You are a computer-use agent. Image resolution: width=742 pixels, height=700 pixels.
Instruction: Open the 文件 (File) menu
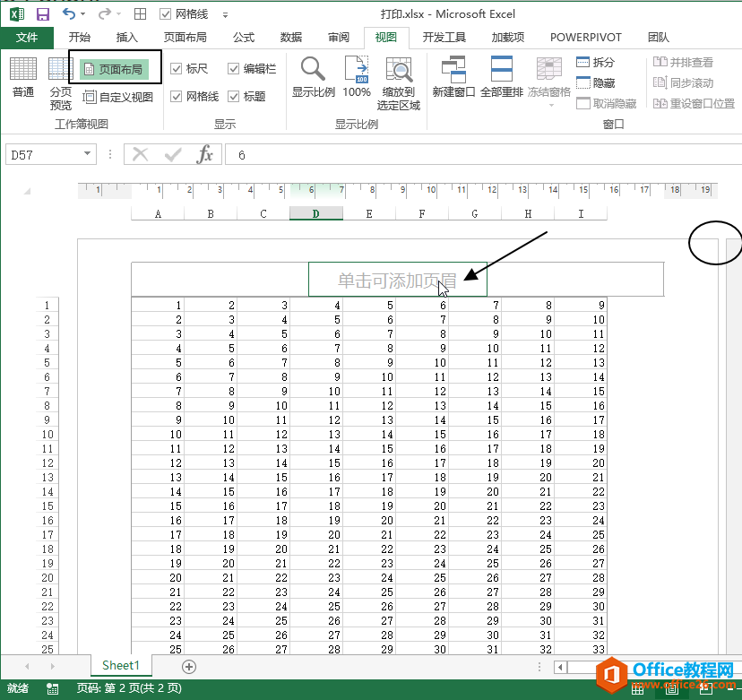(27, 38)
